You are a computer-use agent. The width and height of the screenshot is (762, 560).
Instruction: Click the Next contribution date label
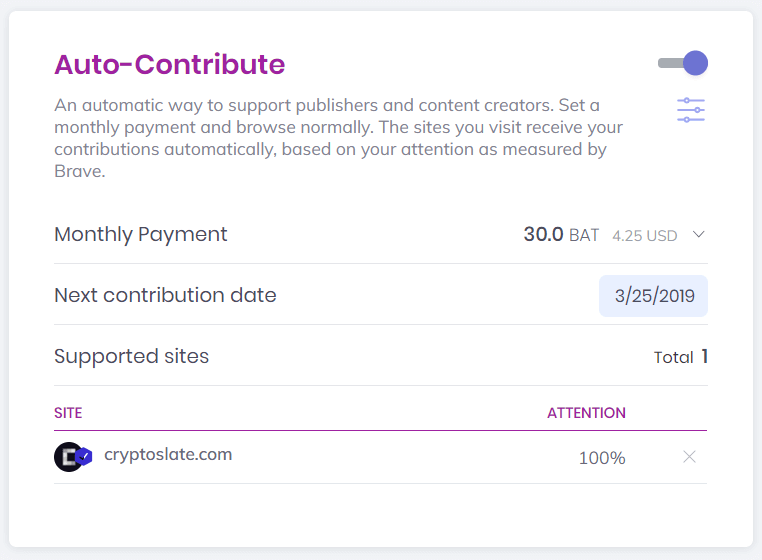click(x=165, y=295)
